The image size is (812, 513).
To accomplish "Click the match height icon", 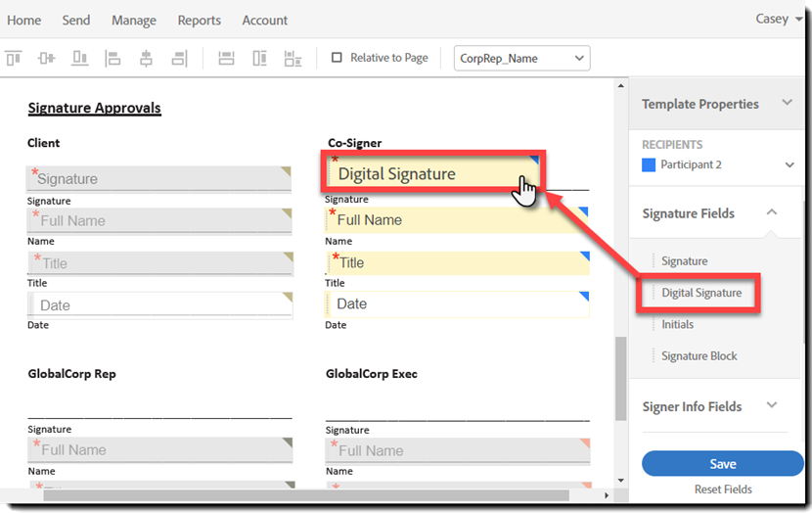I will 259,59.
